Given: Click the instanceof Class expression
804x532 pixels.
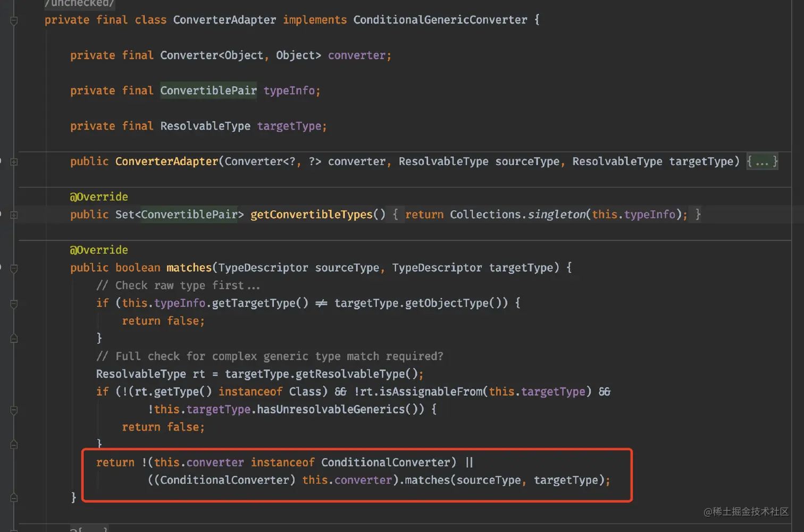Looking at the screenshot, I should pos(270,392).
